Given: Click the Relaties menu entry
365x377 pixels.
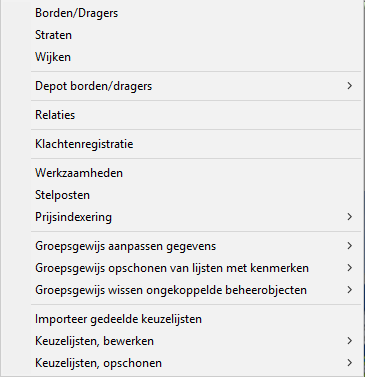Looking at the screenshot, I should (x=182, y=115).
